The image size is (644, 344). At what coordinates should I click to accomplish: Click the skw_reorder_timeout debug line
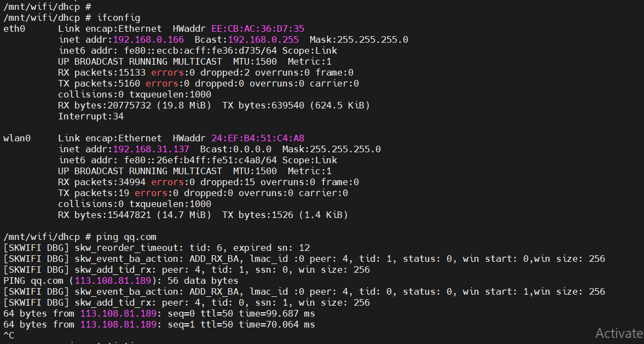(x=156, y=248)
